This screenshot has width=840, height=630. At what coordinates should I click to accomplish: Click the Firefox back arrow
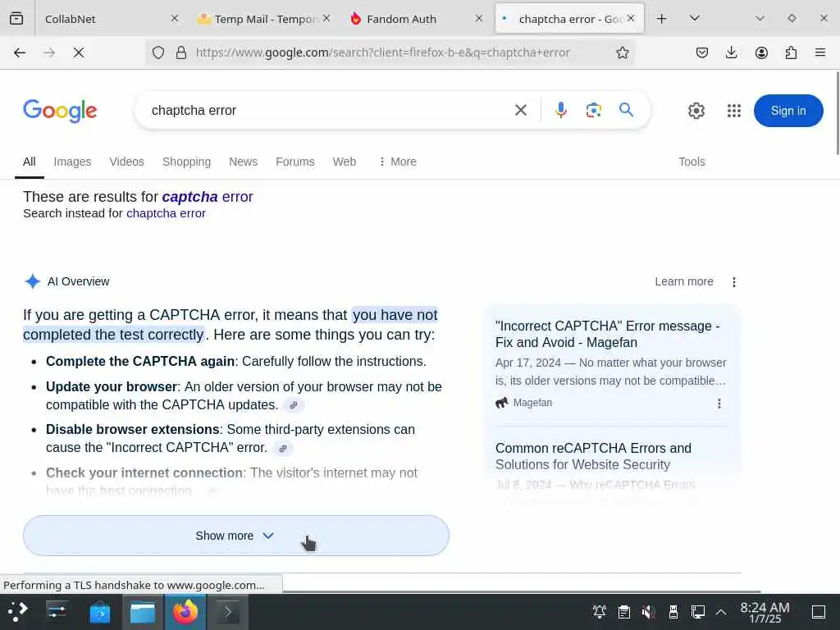pos(20,52)
